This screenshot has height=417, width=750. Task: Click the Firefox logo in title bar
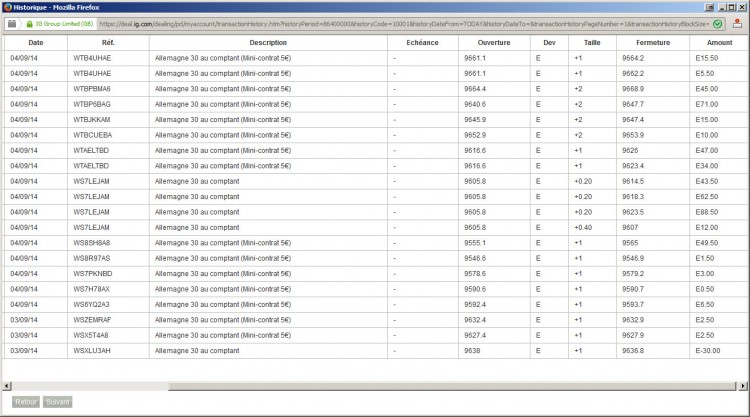click(x=7, y=7)
